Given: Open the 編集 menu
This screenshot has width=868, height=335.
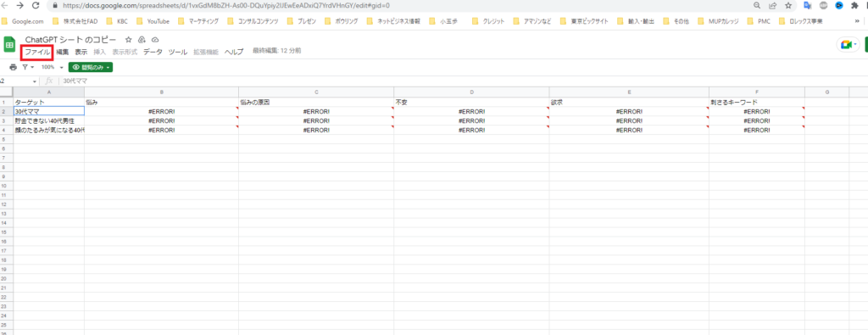Looking at the screenshot, I should [x=63, y=52].
